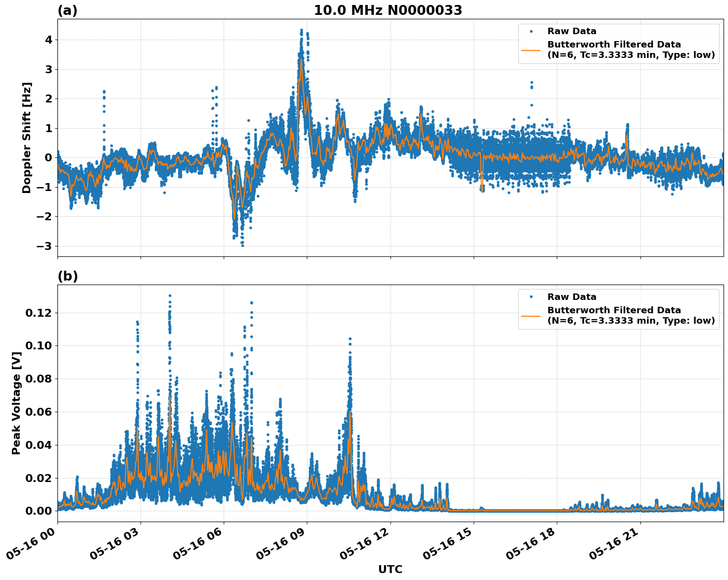
Task: Click the 0.13 voltage spike near 05-16 04
Action: 170,296
